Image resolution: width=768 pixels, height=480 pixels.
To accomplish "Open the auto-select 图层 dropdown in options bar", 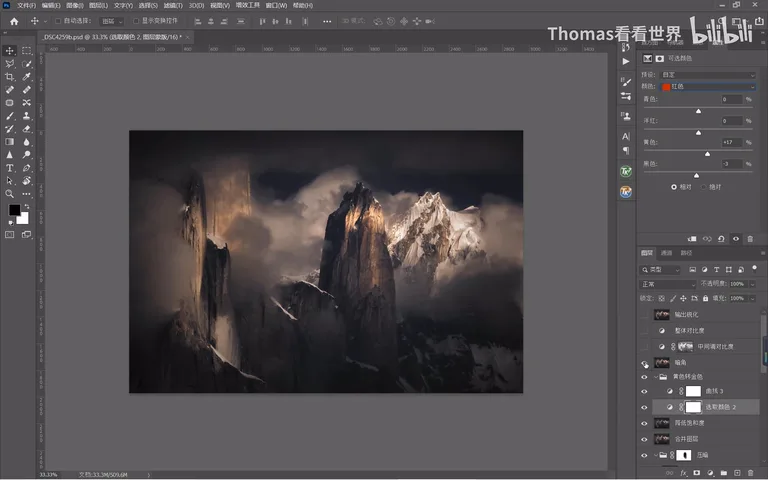I will (112, 21).
